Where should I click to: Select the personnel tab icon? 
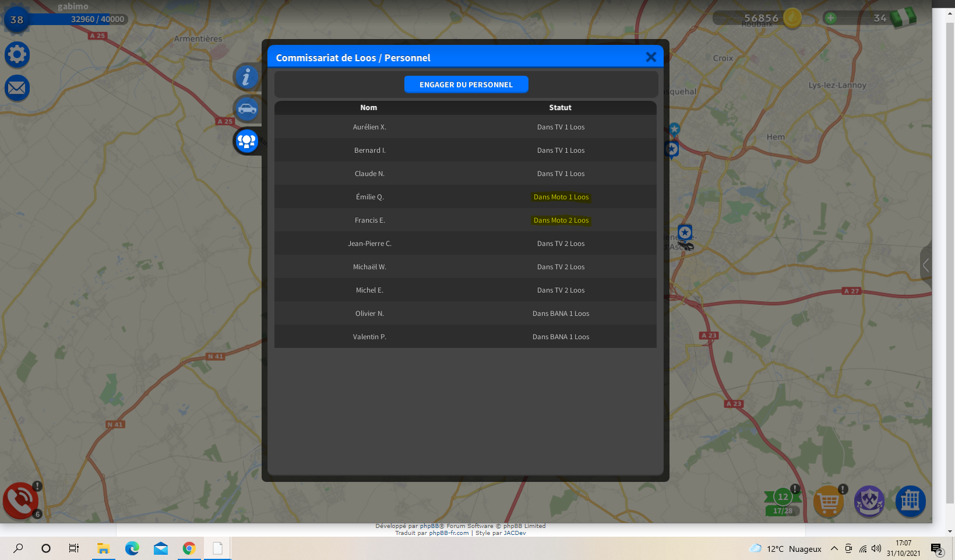(x=247, y=140)
